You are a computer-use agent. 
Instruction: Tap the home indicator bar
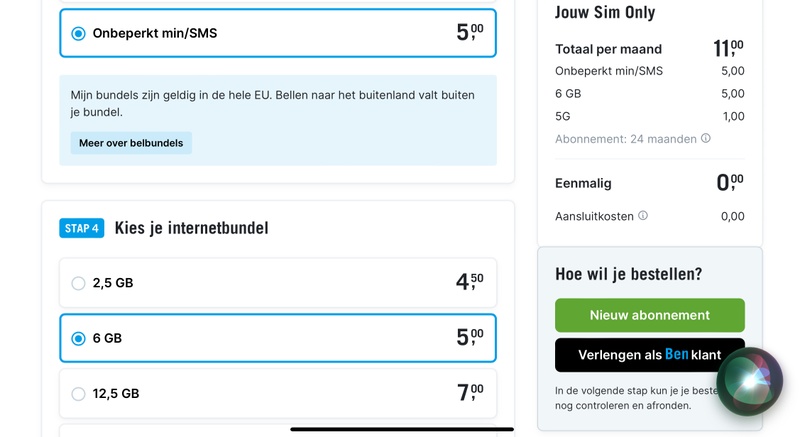[402, 429]
